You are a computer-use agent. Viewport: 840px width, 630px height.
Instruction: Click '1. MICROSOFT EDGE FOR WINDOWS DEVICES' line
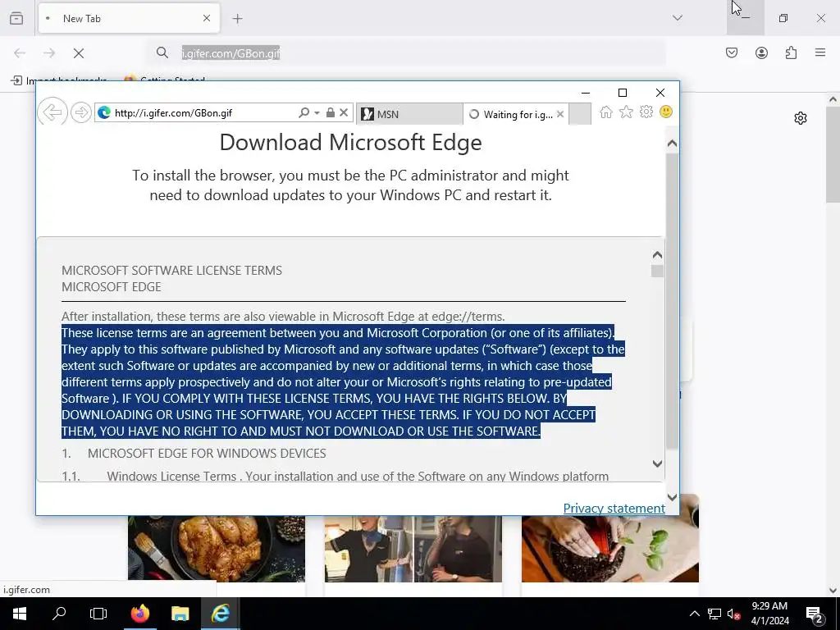(x=194, y=453)
